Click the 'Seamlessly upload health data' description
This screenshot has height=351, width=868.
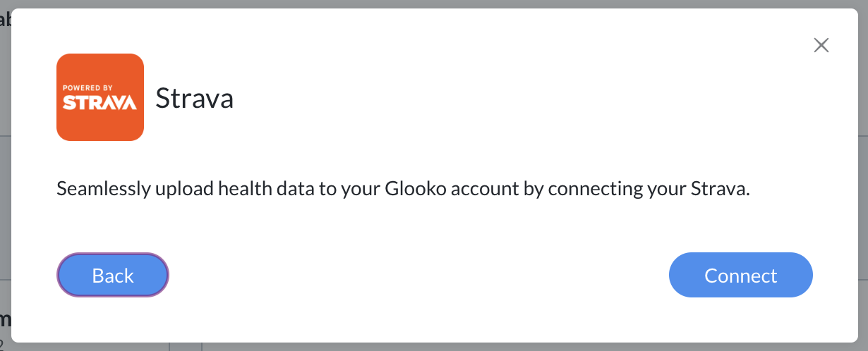(x=402, y=190)
